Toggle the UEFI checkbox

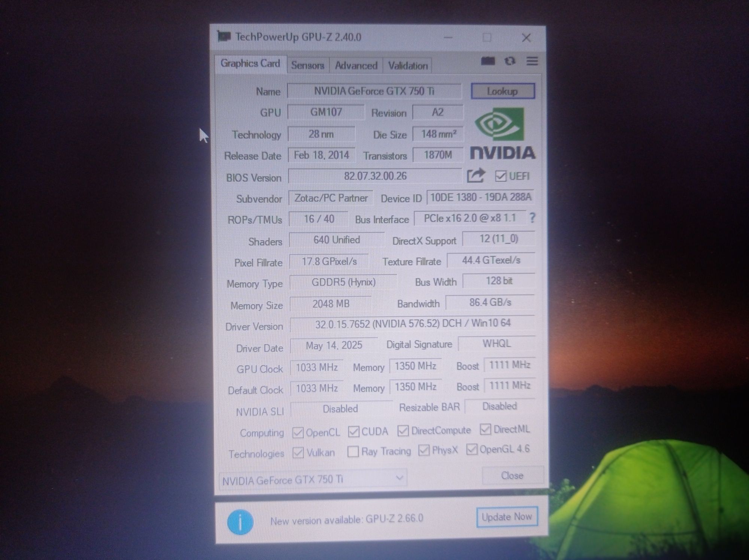(501, 176)
